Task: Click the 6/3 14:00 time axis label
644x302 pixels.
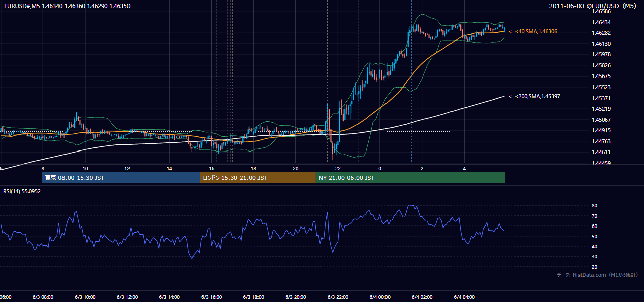Action: 169,297
